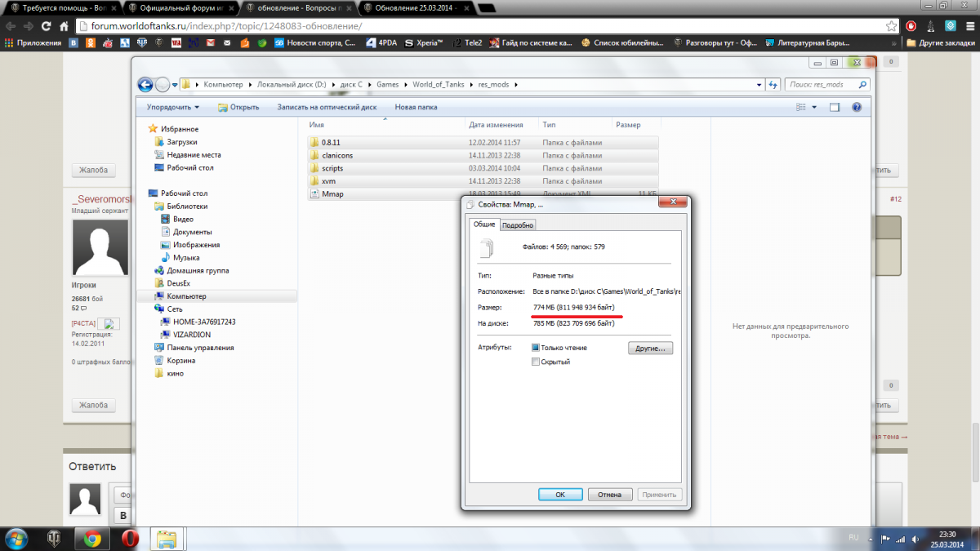Click the 'Другие...' attributes button
The width and height of the screenshot is (980, 551).
[649, 349]
